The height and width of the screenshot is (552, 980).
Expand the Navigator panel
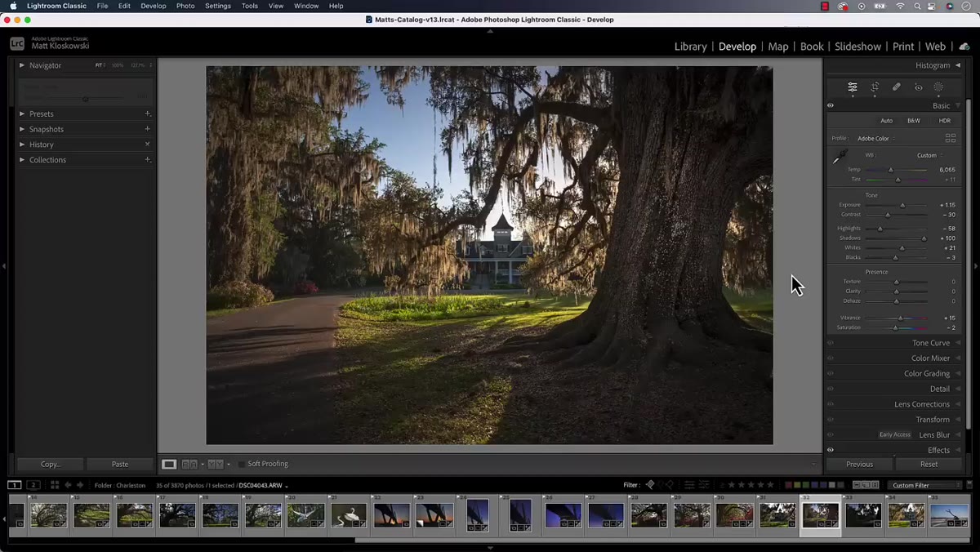point(22,65)
